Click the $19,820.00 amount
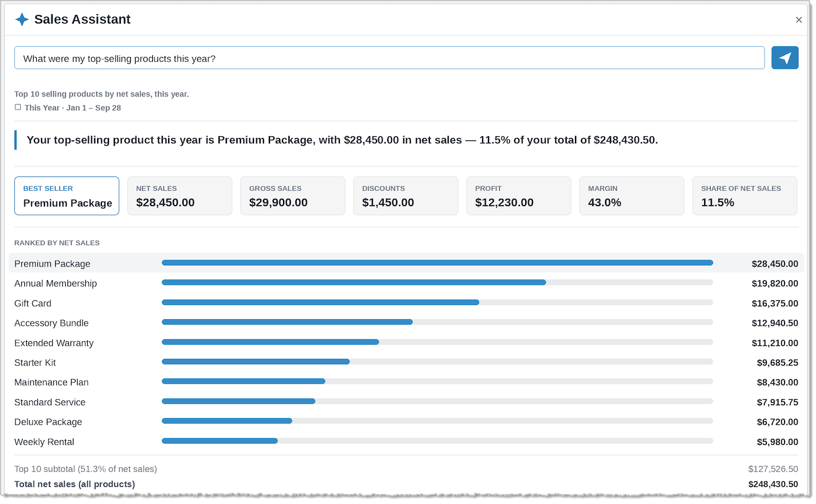Screen dimensions: 816x504 click(x=775, y=284)
